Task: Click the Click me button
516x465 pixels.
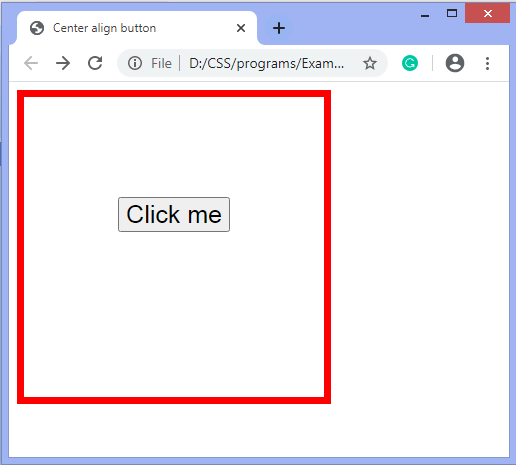Action: (174, 214)
